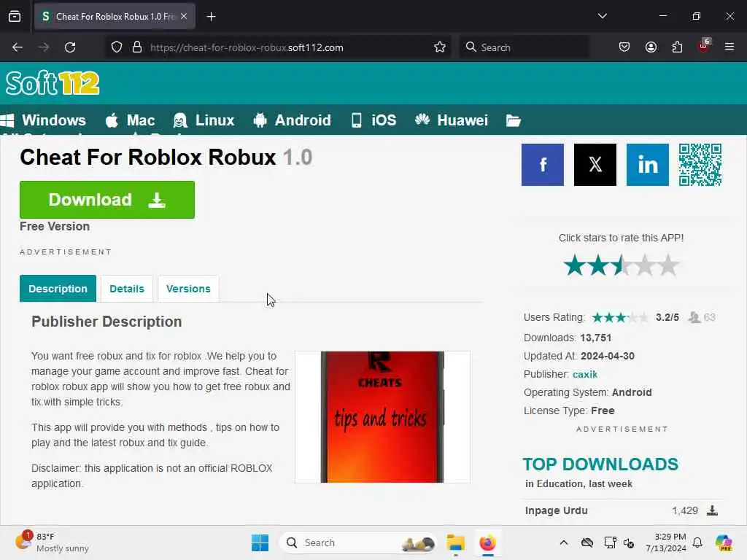Select the Description tab
The height and width of the screenshot is (560, 747).
point(58,289)
